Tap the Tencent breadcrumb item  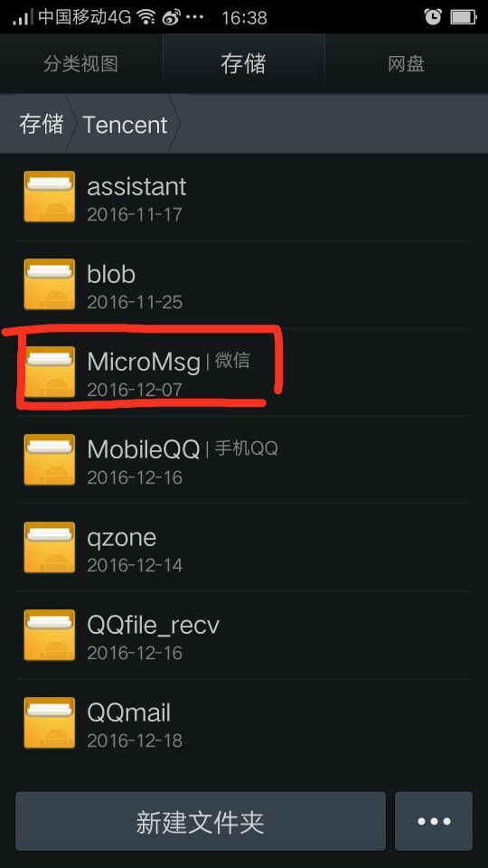click(x=125, y=125)
